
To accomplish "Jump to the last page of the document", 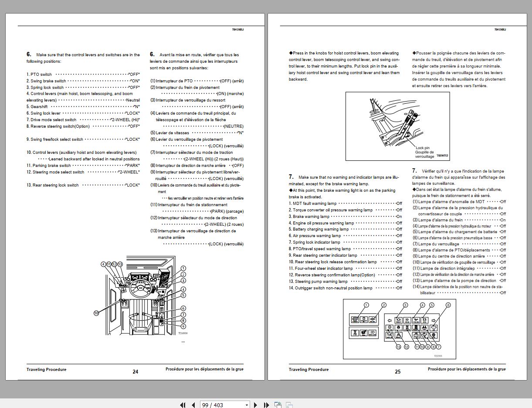I will (x=266, y=405).
